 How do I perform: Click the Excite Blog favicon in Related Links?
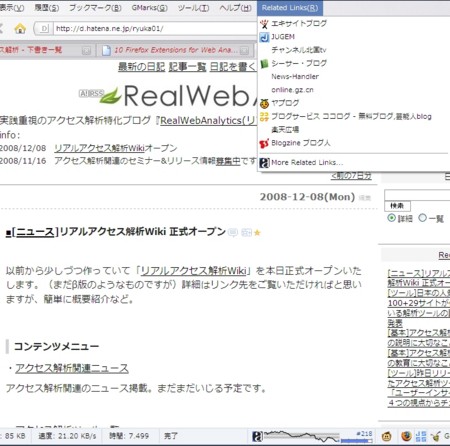point(264,24)
